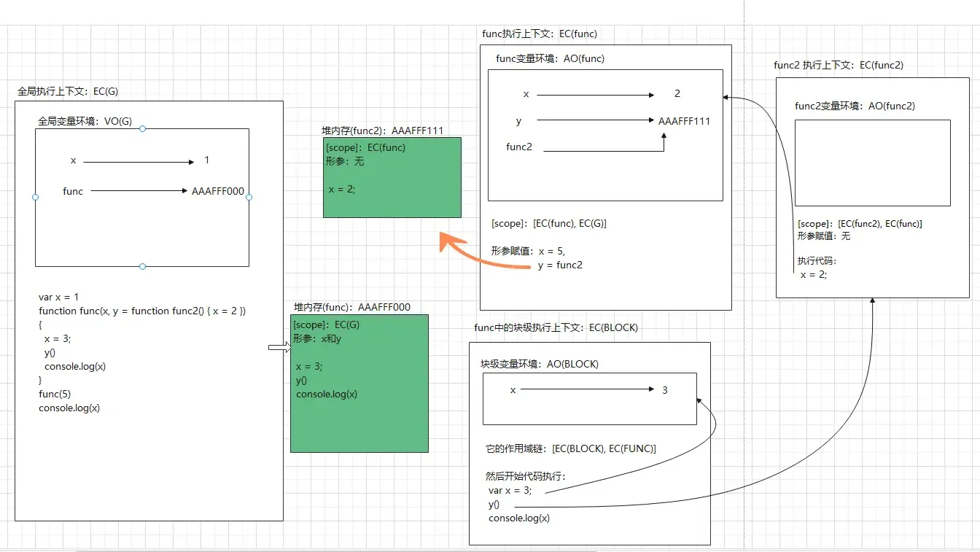Click the right connection handle of the VO(G) box
Screen dimensions: 980x552
coord(249,197)
